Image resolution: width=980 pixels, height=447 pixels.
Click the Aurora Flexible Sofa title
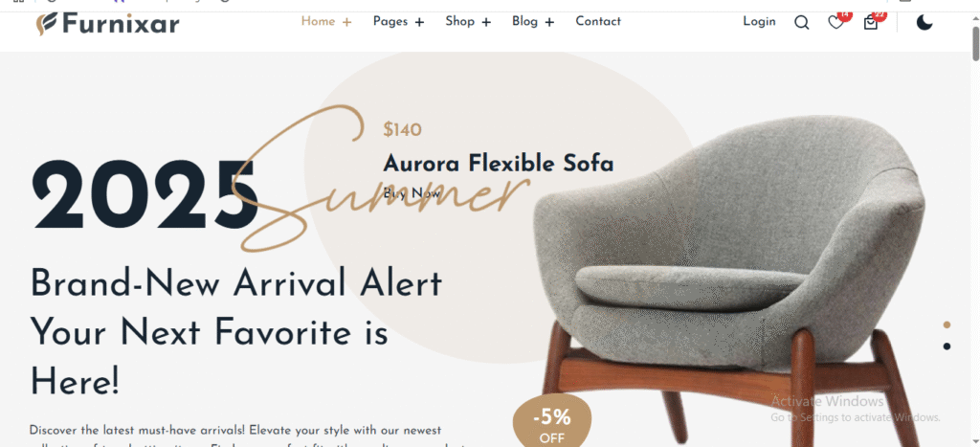coord(498,164)
